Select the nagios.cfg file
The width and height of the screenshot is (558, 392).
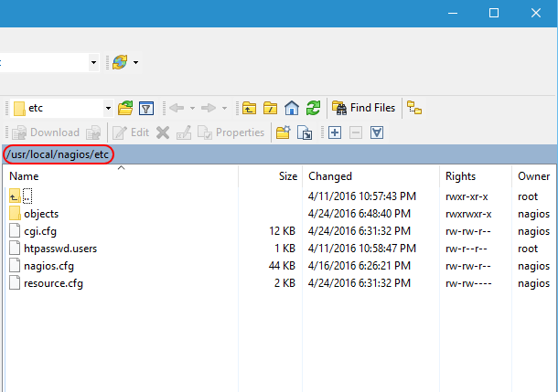click(48, 266)
